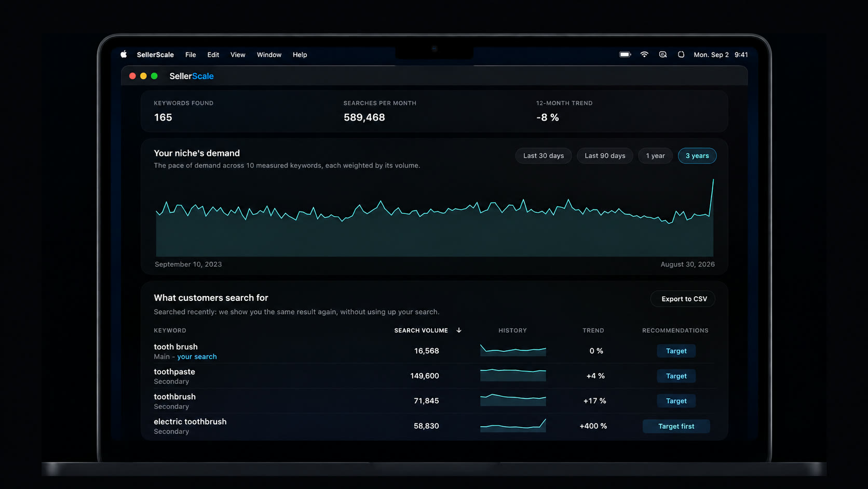Viewport: 868px width, 489px height.
Task: Select the 3 years range
Action: coord(697,156)
